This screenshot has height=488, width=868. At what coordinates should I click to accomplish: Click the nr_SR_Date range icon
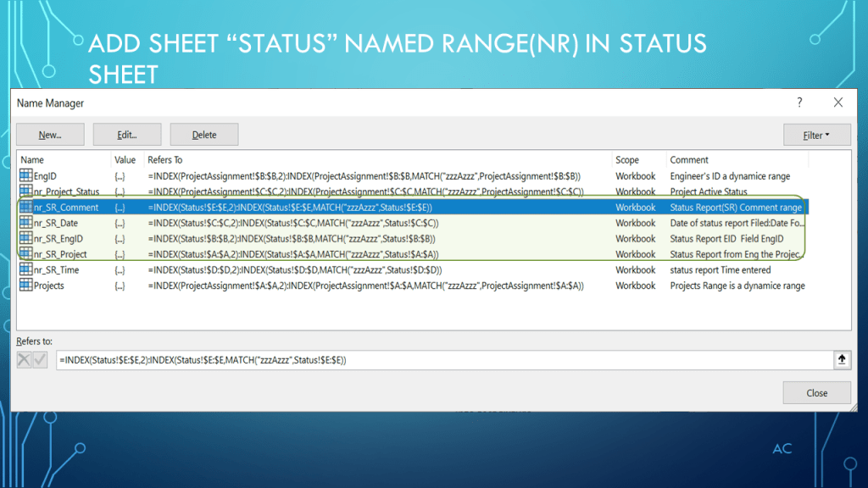25,223
